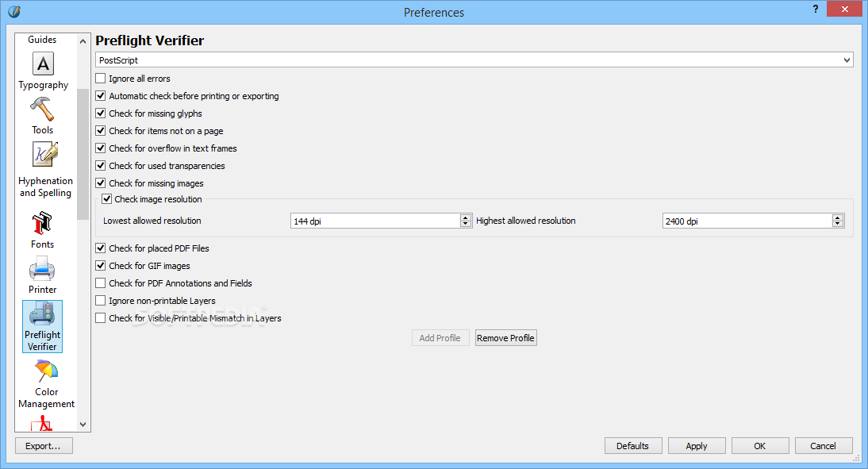Image resolution: width=868 pixels, height=469 pixels.
Task: Restore settings with Defaults button
Action: click(632, 446)
